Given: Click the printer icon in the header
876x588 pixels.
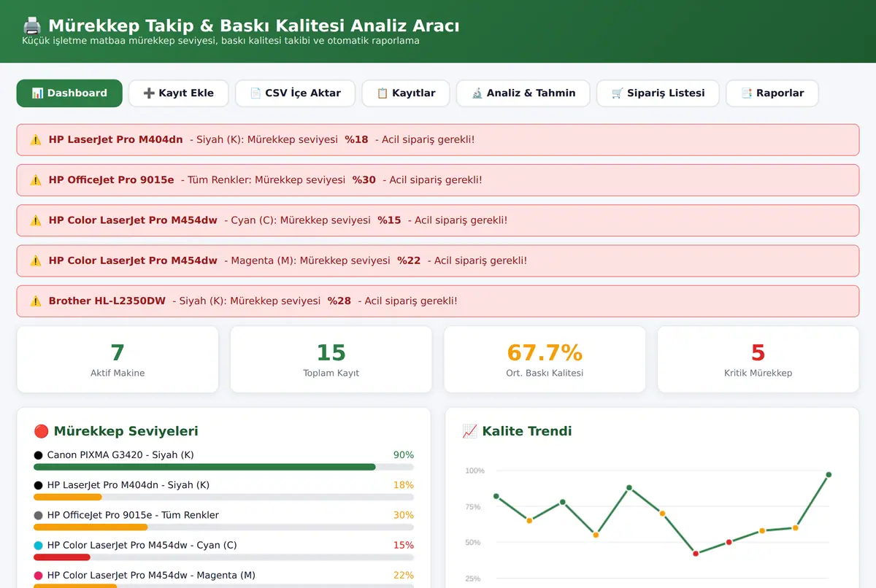Looking at the screenshot, I should [x=32, y=26].
